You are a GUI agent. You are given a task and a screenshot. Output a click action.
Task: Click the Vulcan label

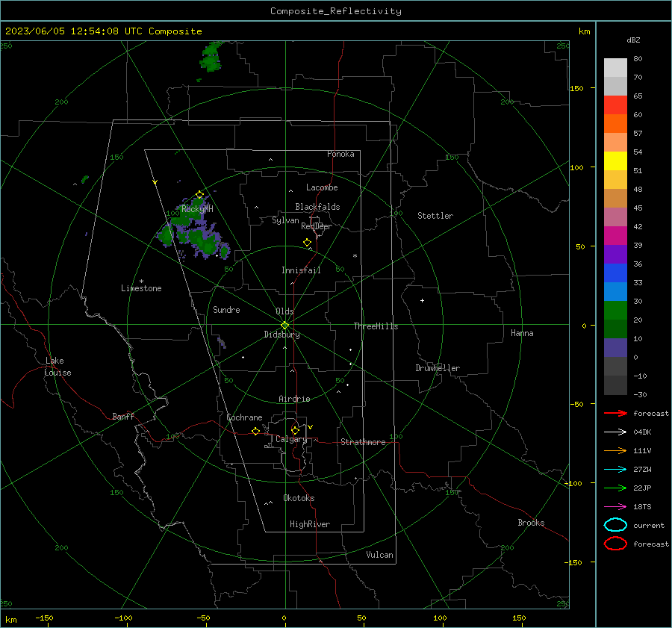380,555
